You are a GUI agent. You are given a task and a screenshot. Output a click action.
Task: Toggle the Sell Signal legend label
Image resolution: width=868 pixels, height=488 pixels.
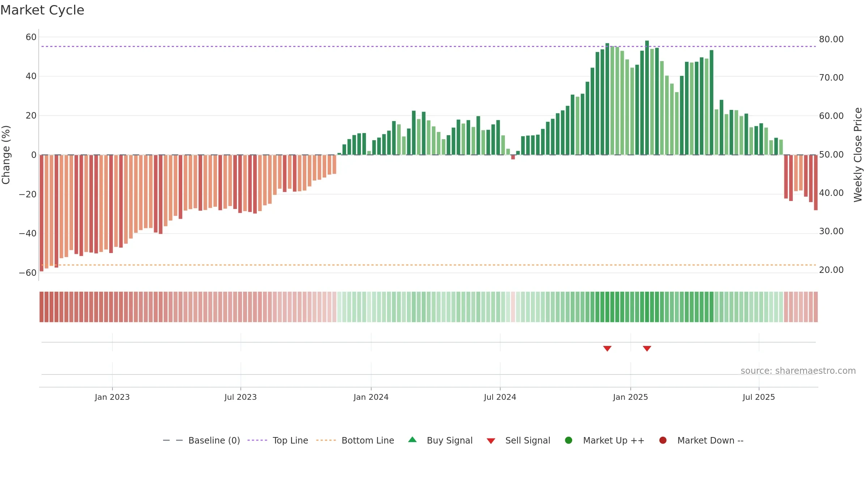528,441
